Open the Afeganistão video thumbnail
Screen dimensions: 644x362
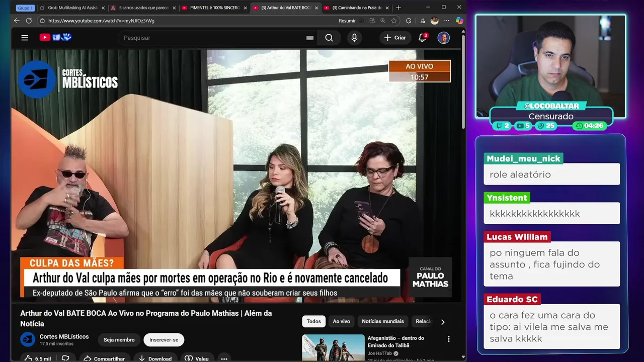pyautogui.click(x=333, y=348)
